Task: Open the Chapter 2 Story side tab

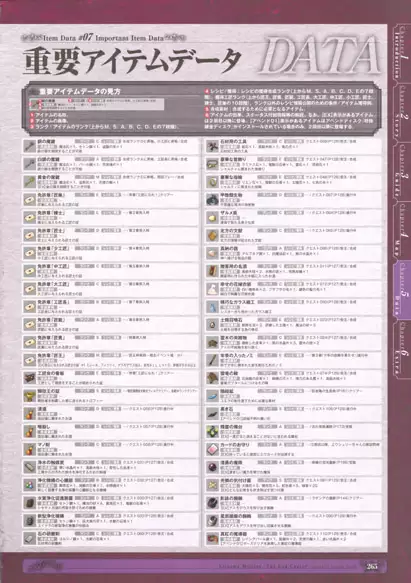Action: [x=402, y=112]
